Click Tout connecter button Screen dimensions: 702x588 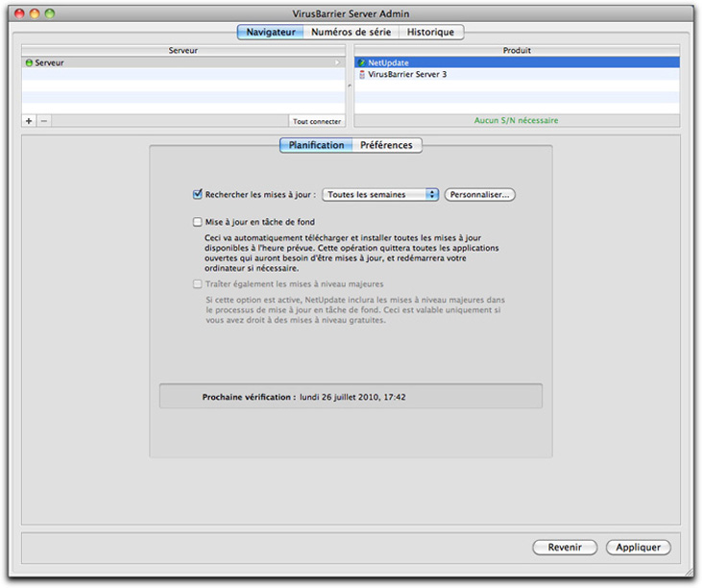tap(317, 121)
